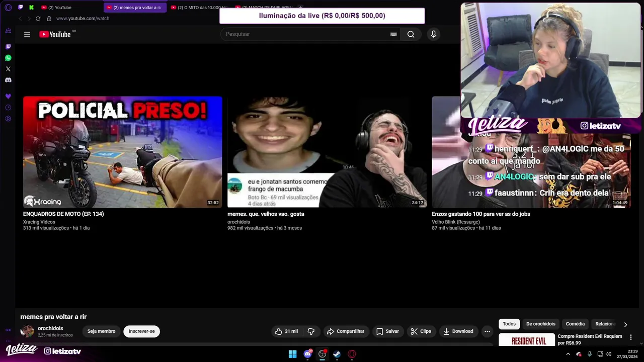
Task: Click the address bar URL
Action: point(83,19)
